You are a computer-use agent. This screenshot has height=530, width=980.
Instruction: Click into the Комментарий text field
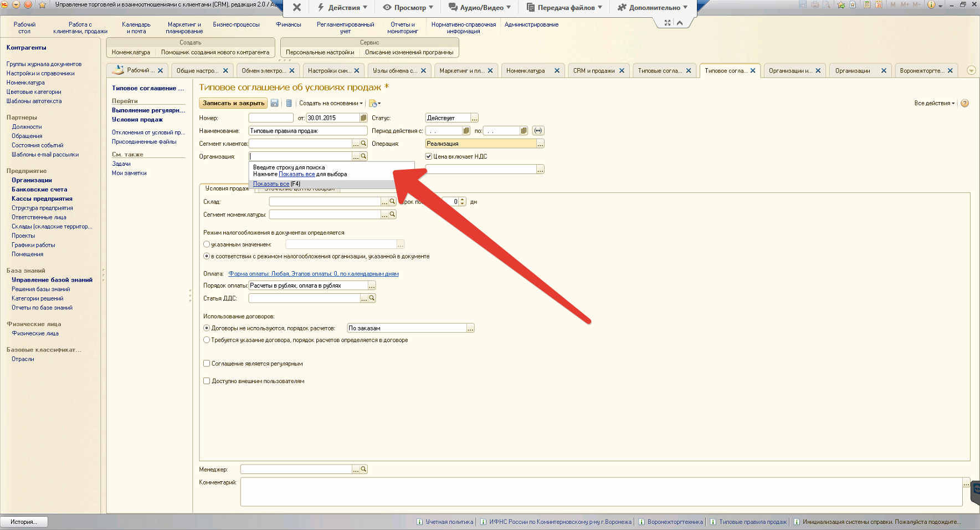601,492
